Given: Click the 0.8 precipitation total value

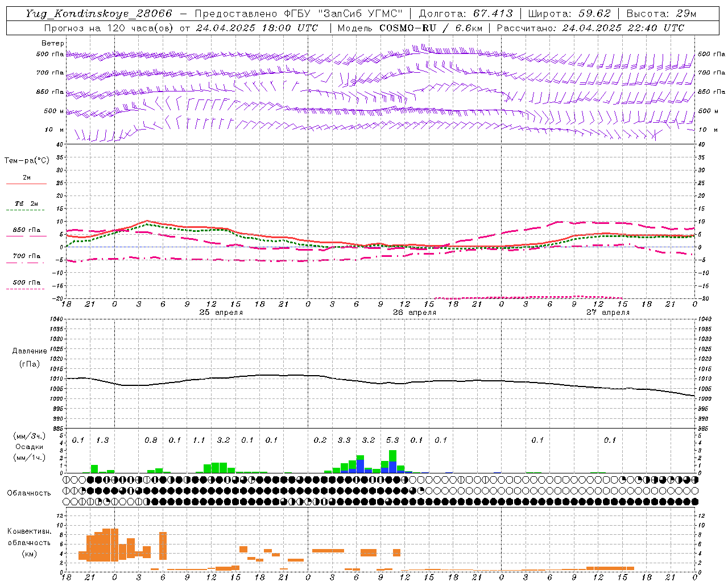Looking at the screenshot, I should point(151,440).
